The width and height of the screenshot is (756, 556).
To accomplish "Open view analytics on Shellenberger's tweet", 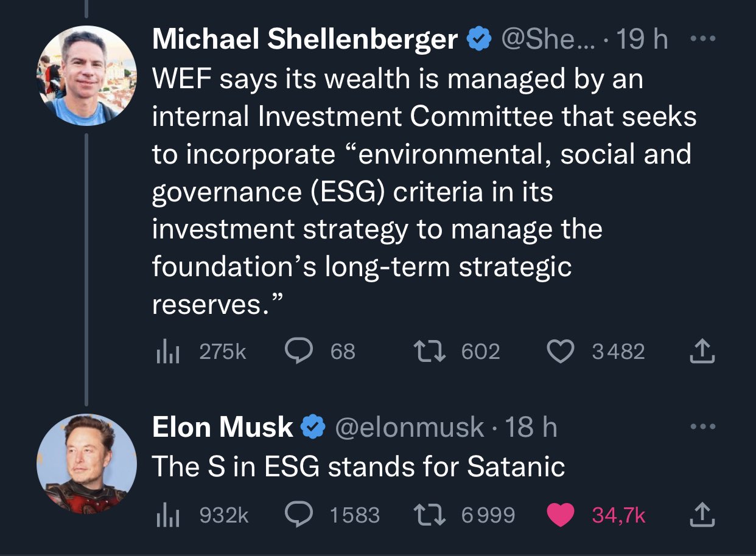I will click(x=167, y=351).
